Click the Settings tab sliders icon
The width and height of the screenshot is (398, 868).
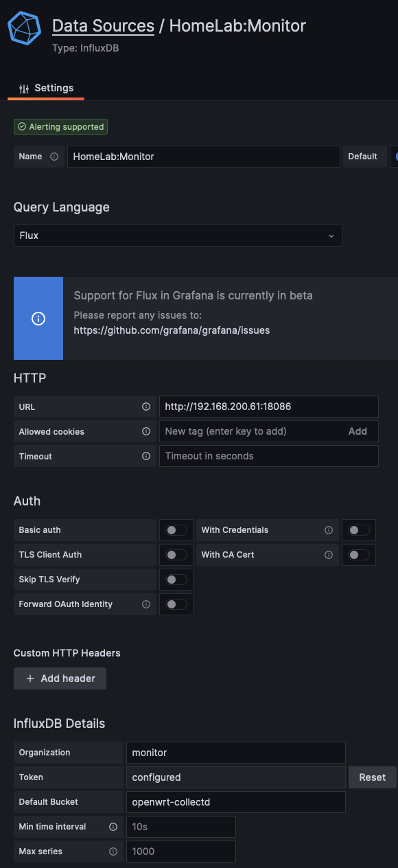coord(24,89)
